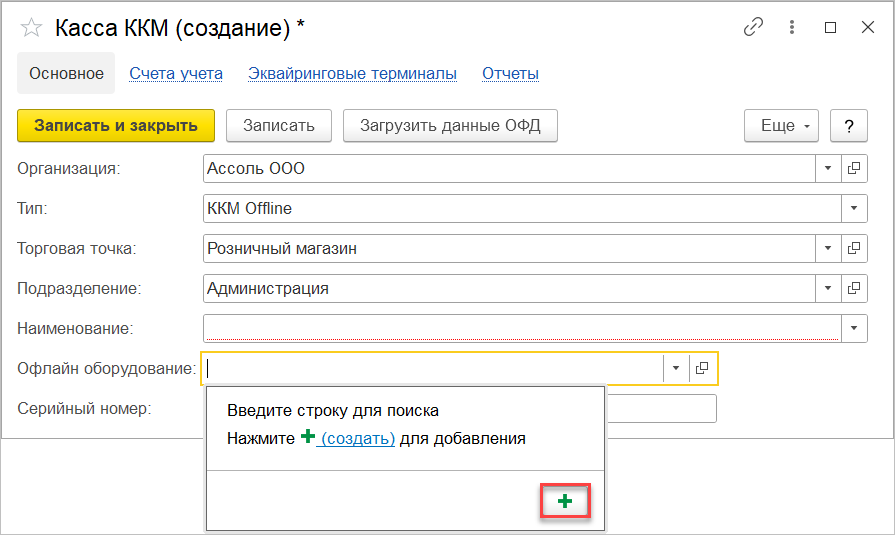Click the (создать) link in the popup

coord(358,439)
